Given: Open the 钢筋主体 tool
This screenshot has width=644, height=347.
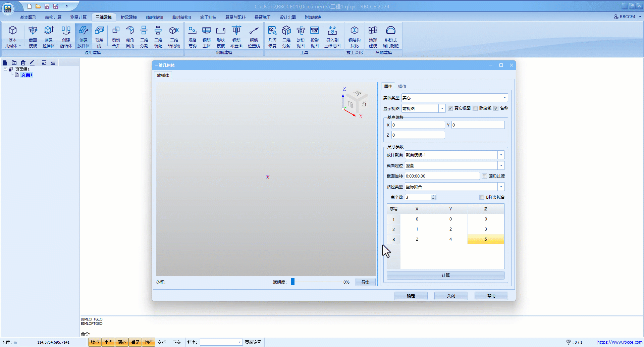Looking at the screenshot, I should (207, 37).
